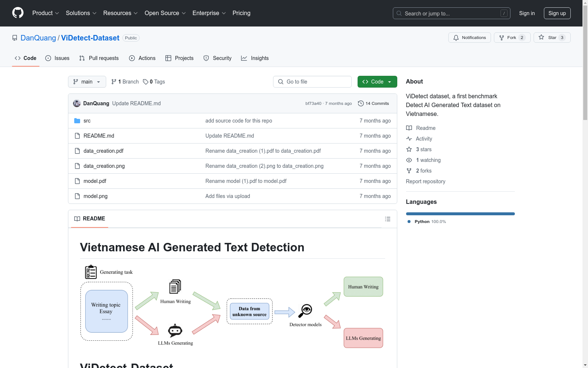The height and width of the screenshot is (368, 588).
Task: Open the model.pdf file
Action: point(95,181)
